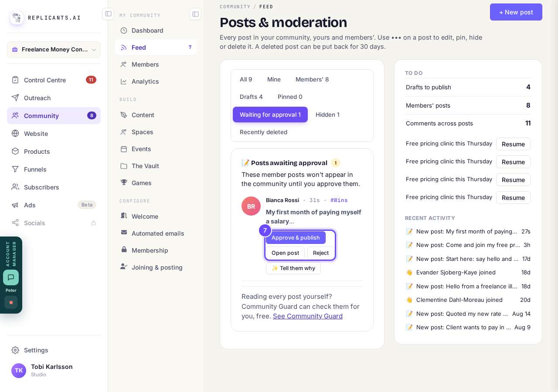
Task: Click the Website globe icon
Action: point(15,133)
